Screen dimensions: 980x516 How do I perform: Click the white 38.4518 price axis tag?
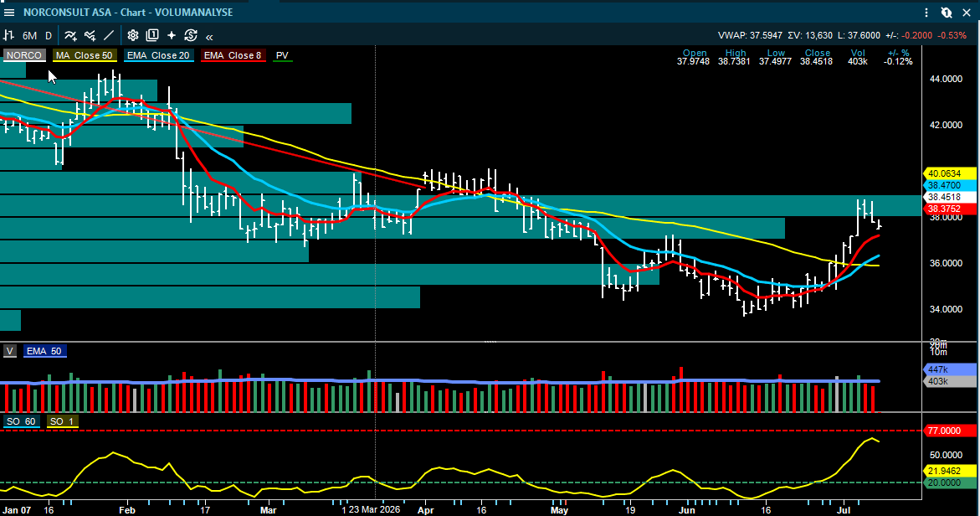click(949, 197)
